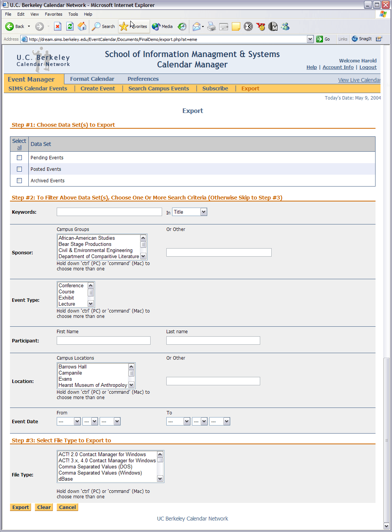Screen dimensions: 392x532
Task: Open the address bar URL dropdown arrow
Action: [310, 39]
